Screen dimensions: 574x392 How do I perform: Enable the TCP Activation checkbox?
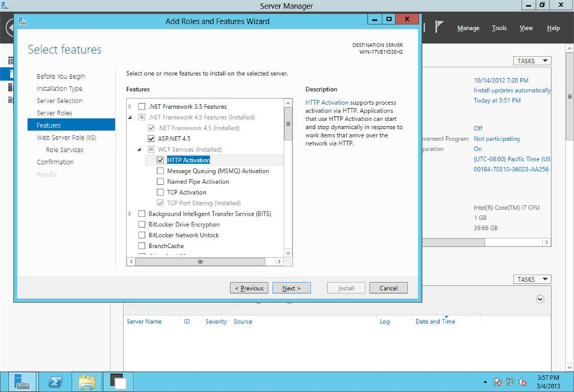(x=160, y=192)
